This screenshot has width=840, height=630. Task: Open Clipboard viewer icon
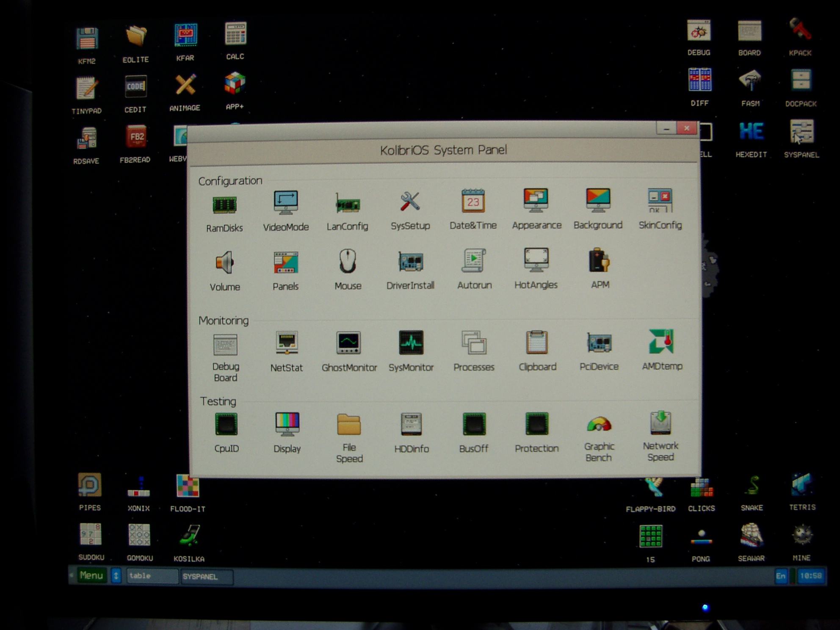(x=537, y=342)
